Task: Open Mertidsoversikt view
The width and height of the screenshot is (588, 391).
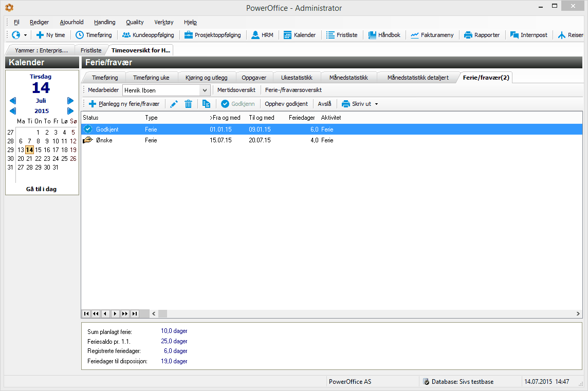Action: [x=236, y=90]
